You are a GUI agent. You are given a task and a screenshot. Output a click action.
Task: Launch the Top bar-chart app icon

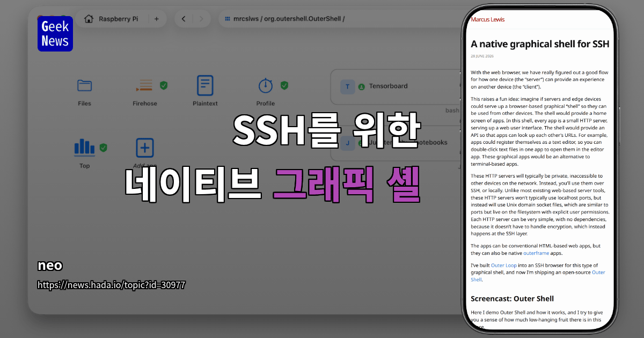coord(84,147)
